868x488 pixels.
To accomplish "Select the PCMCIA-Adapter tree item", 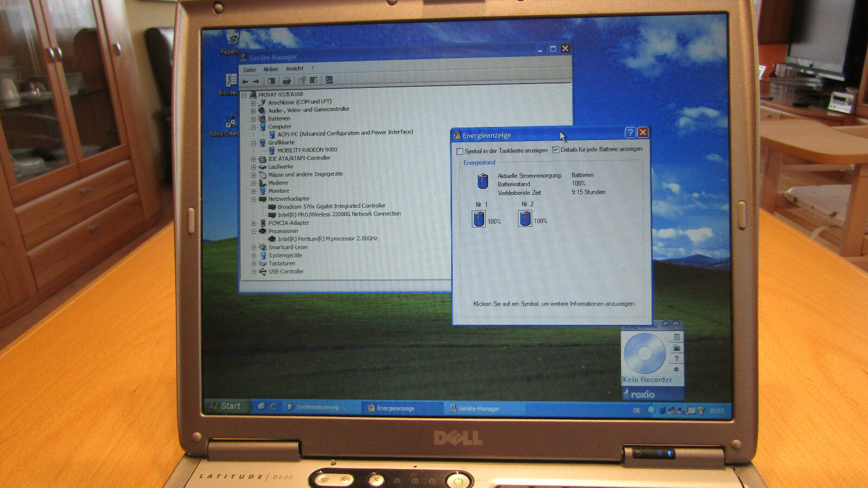I will (289, 223).
